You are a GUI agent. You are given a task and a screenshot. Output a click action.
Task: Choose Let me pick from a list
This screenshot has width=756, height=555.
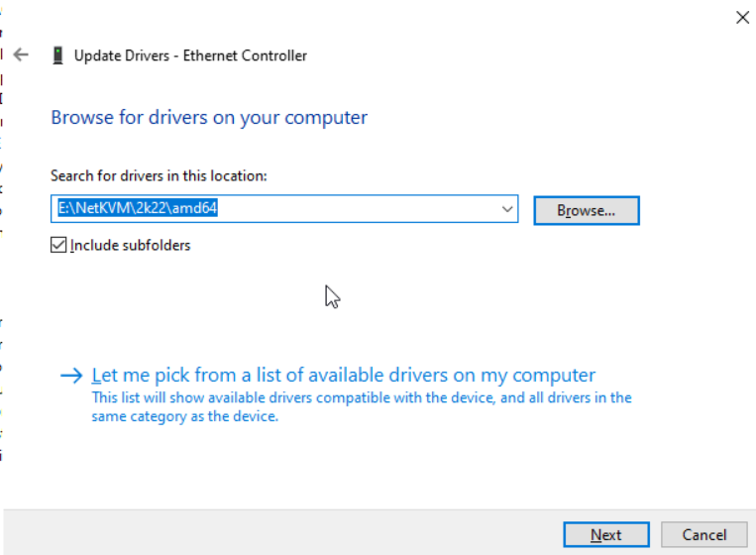pyautogui.click(x=343, y=376)
